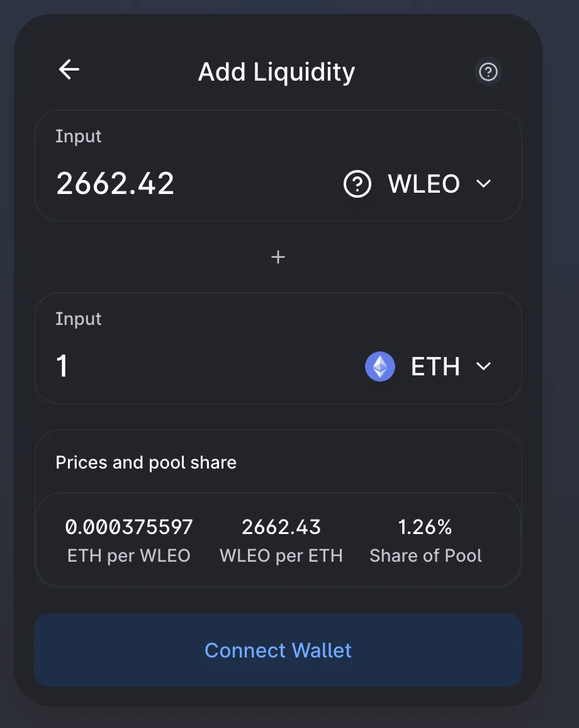Click the Share of Pool label

click(425, 555)
